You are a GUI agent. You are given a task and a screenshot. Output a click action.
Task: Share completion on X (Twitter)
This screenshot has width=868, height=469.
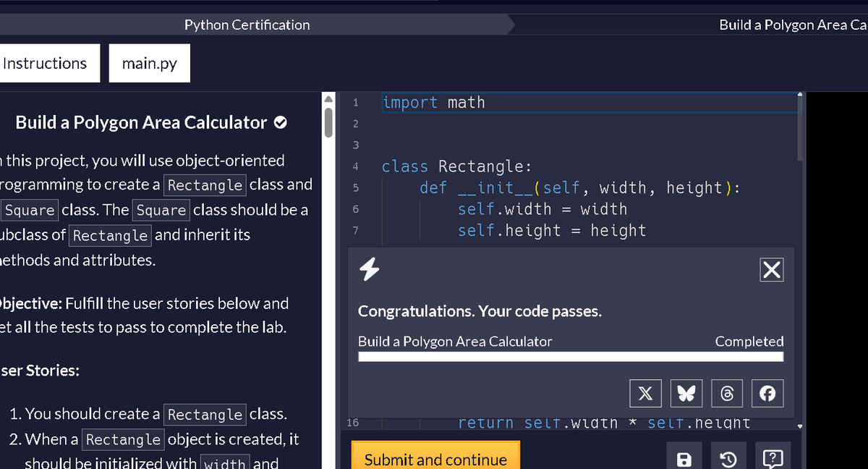coord(645,394)
